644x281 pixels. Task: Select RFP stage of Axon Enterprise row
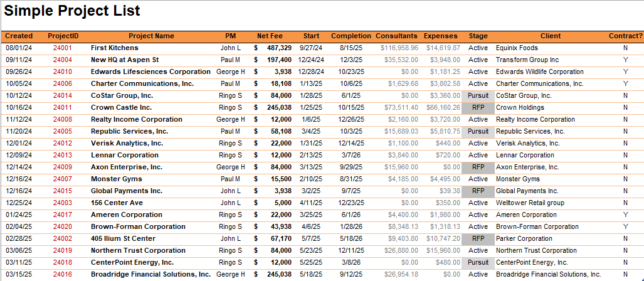[478, 167]
